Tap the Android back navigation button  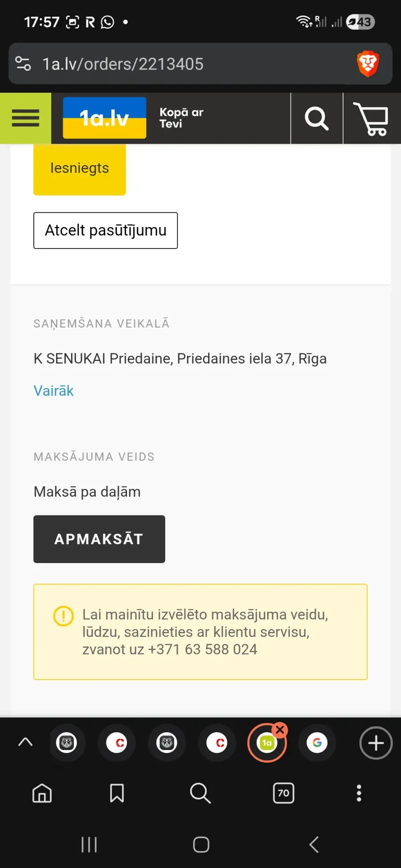[314, 844]
